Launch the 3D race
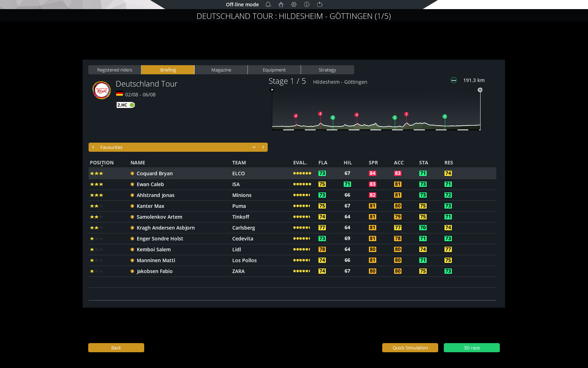Viewport: 588px width, 368px height. [472, 348]
